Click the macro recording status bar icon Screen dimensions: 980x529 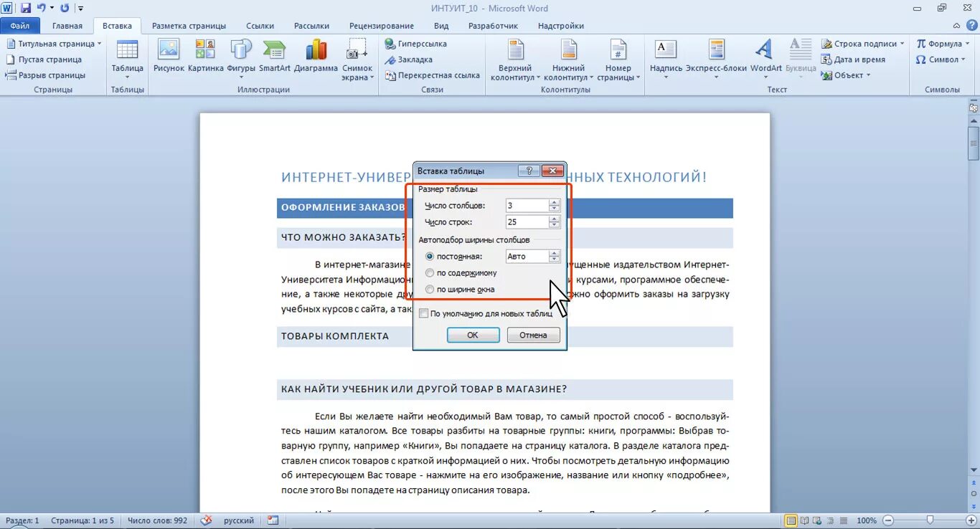click(273, 520)
